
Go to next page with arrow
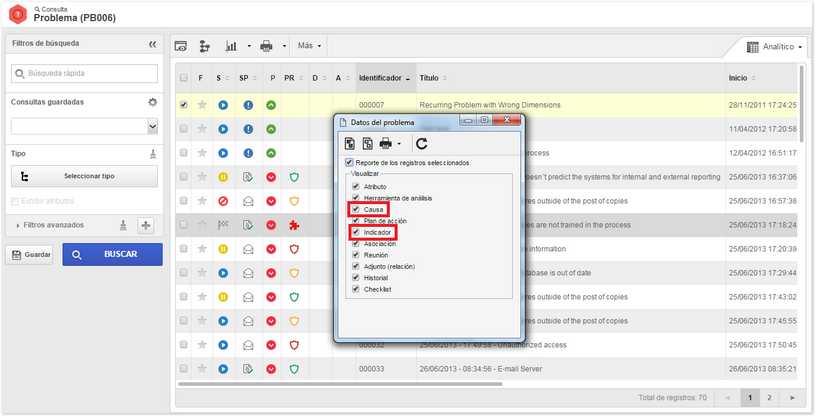(792, 398)
